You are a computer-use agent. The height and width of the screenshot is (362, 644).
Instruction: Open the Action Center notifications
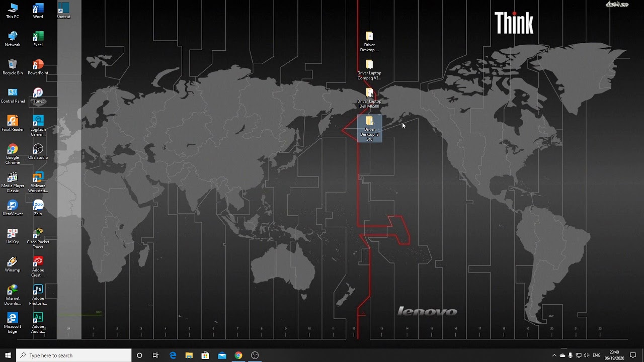[x=633, y=355]
